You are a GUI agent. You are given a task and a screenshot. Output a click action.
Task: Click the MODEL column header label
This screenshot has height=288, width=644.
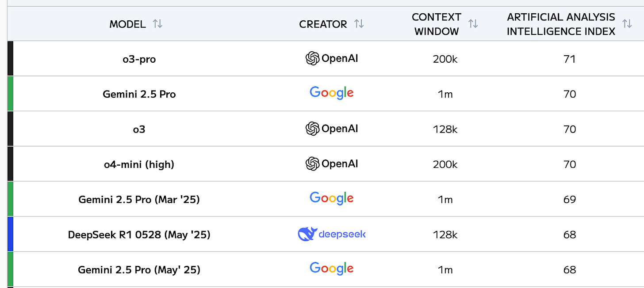click(x=127, y=24)
